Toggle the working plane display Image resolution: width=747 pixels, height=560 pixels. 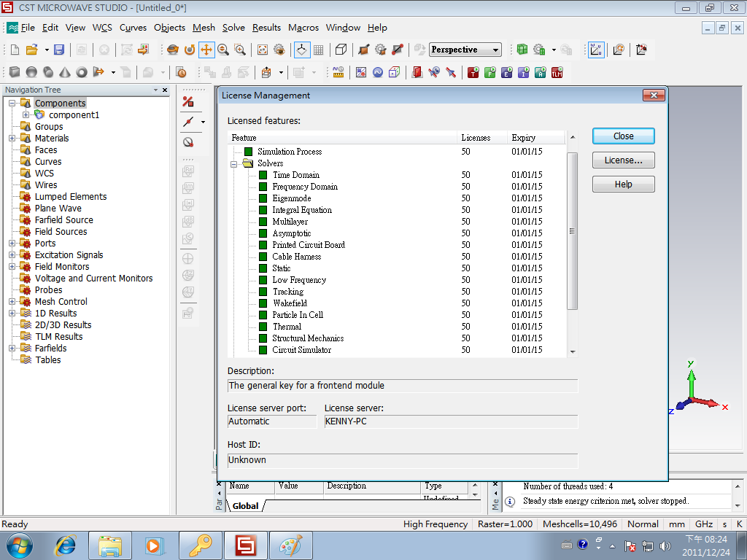coord(301,50)
